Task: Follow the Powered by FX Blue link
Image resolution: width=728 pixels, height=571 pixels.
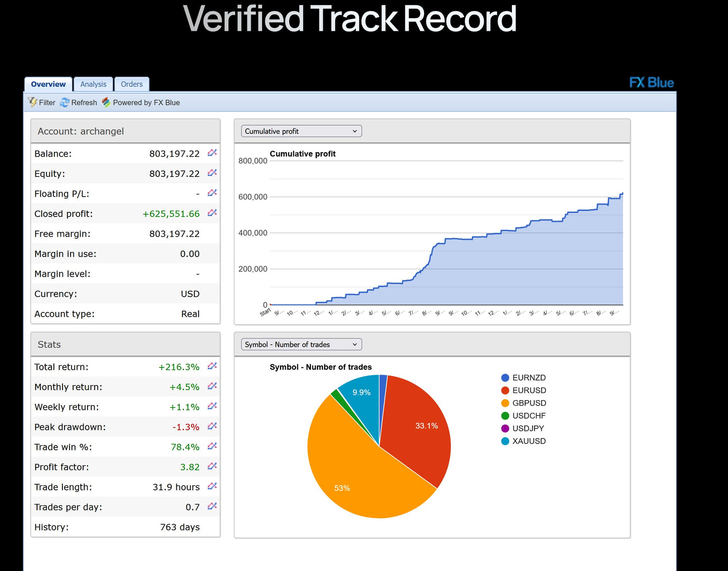Action: tap(141, 102)
